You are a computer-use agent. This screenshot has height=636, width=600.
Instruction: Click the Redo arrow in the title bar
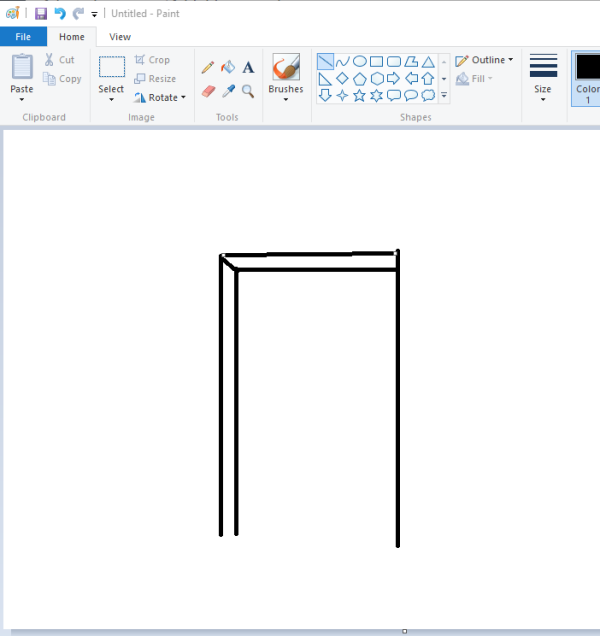(78, 14)
